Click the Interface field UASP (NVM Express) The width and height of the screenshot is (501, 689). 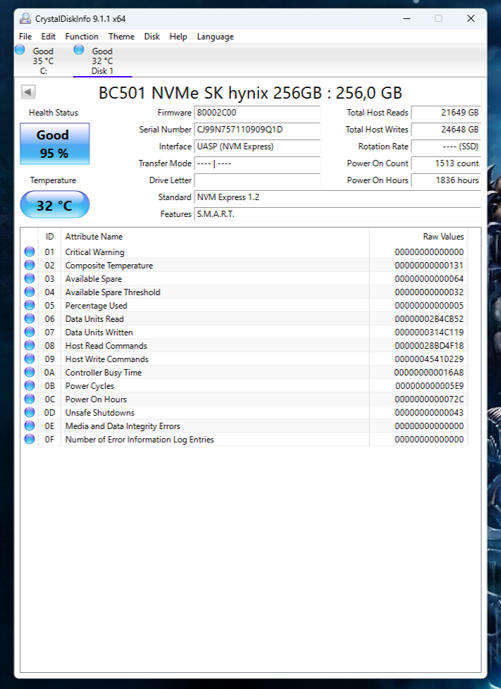pyautogui.click(x=257, y=146)
